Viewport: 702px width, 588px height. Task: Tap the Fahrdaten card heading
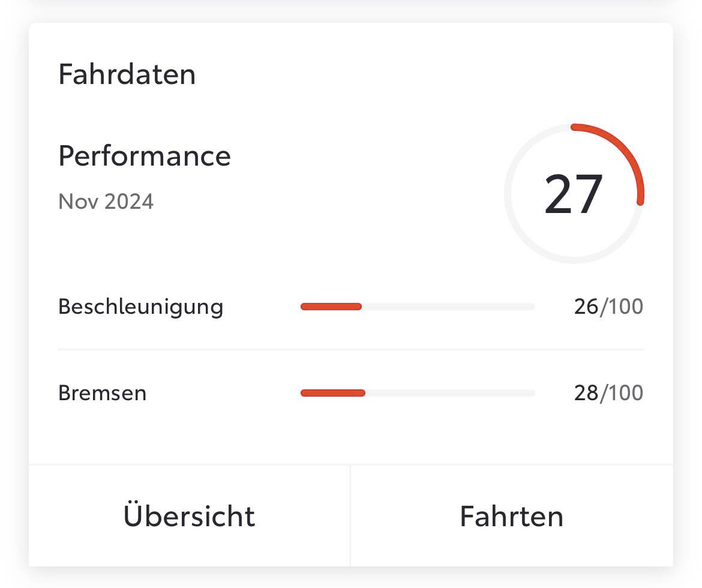(x=127, y=75)
